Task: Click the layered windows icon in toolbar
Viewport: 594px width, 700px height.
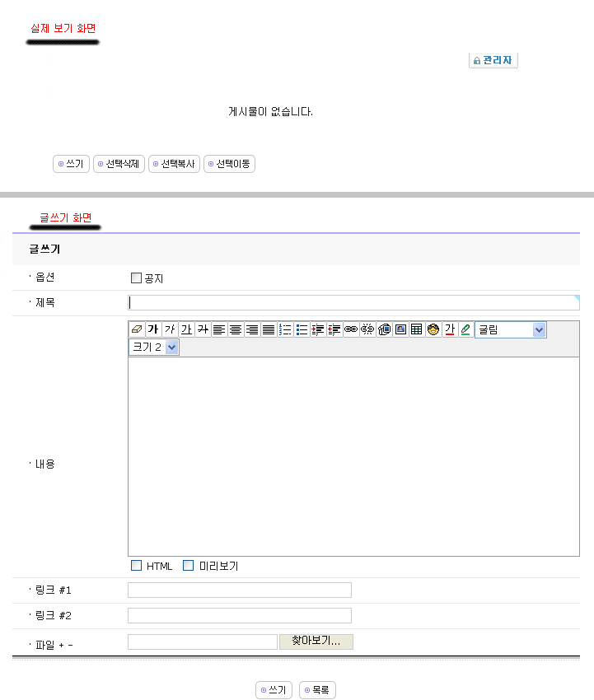Action: coord(384,329)
